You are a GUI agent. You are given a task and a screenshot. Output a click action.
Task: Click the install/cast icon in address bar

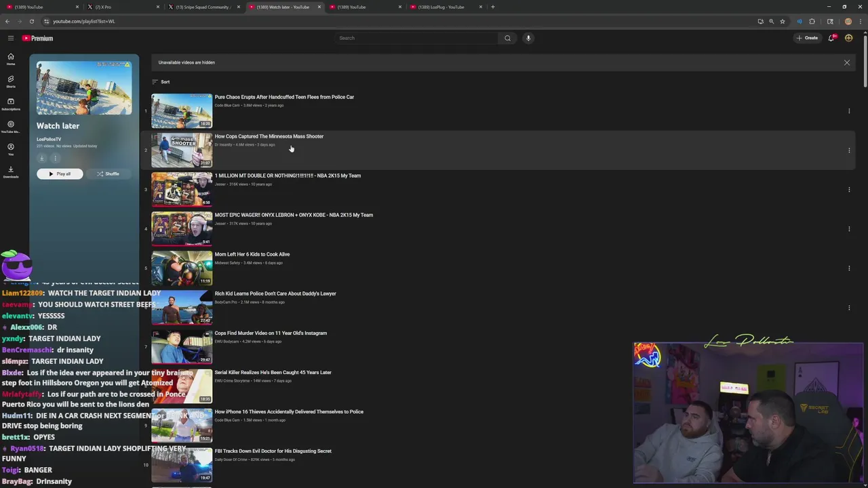[x=760, y=21]
